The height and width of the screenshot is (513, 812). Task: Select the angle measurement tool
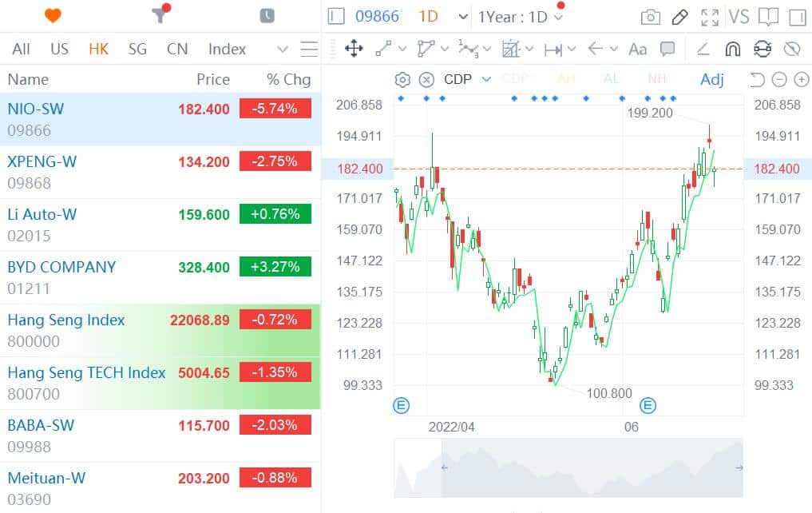[703, 49]
